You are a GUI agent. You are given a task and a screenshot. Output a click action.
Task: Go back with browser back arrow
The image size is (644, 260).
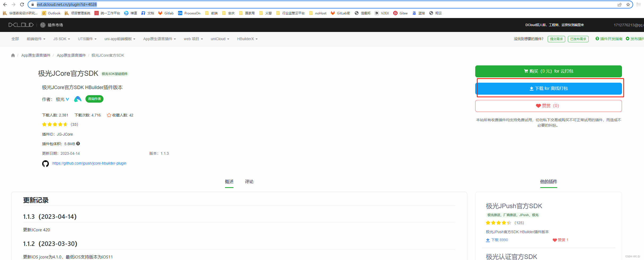click(x=5, y=5)
